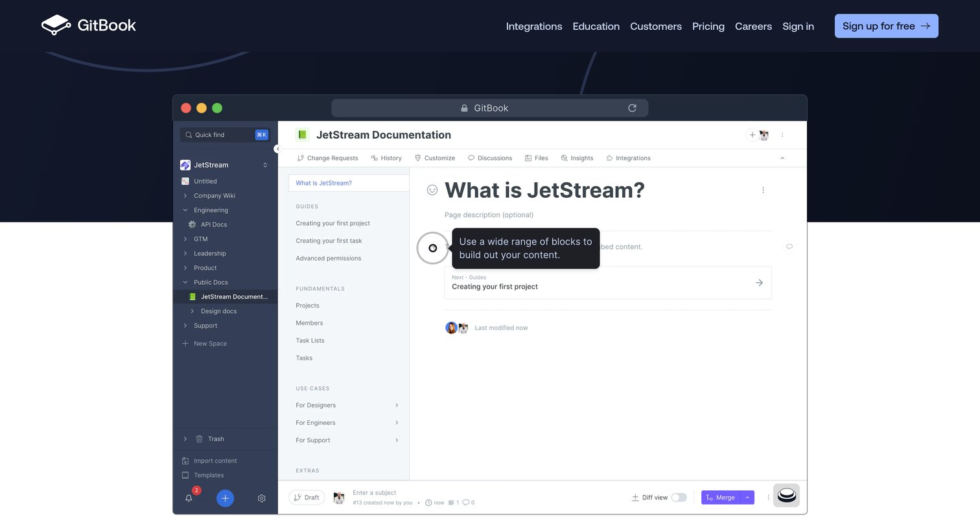Open the space header three-dots menu
The width and height of the screenshot is (980, 528).
(x=782, y=135)
